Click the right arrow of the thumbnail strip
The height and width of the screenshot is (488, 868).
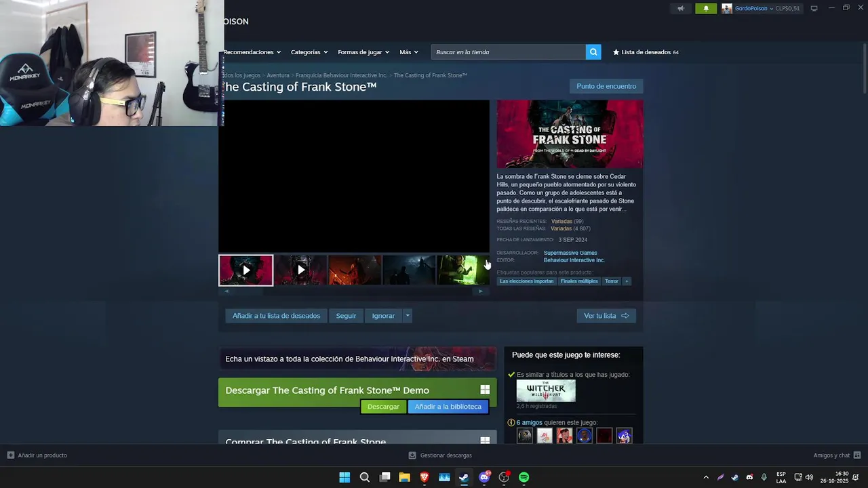[481, 291]
